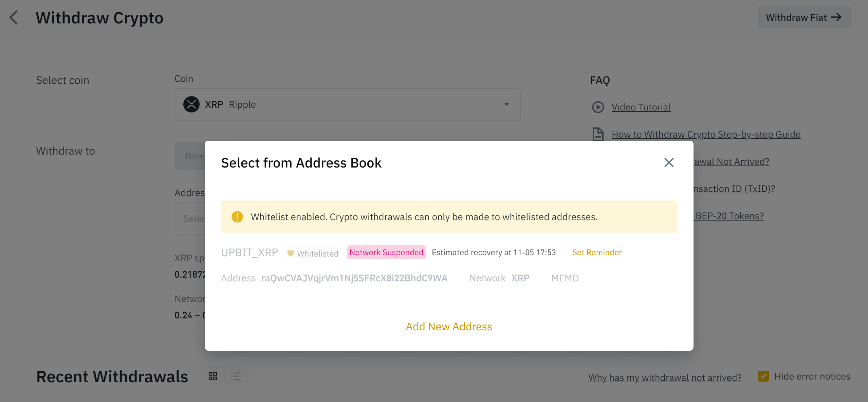Click the Network Suspended badge
868x402 pixels.
tap(386, 252)
